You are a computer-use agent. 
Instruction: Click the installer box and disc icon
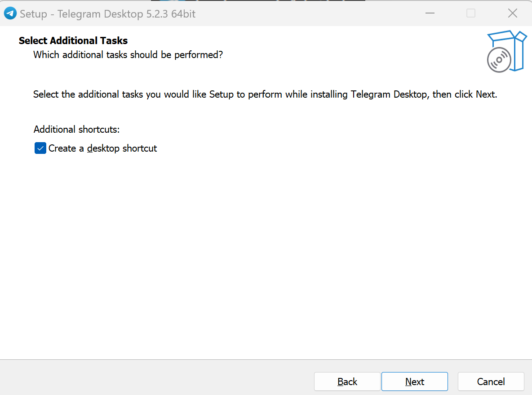506,51
